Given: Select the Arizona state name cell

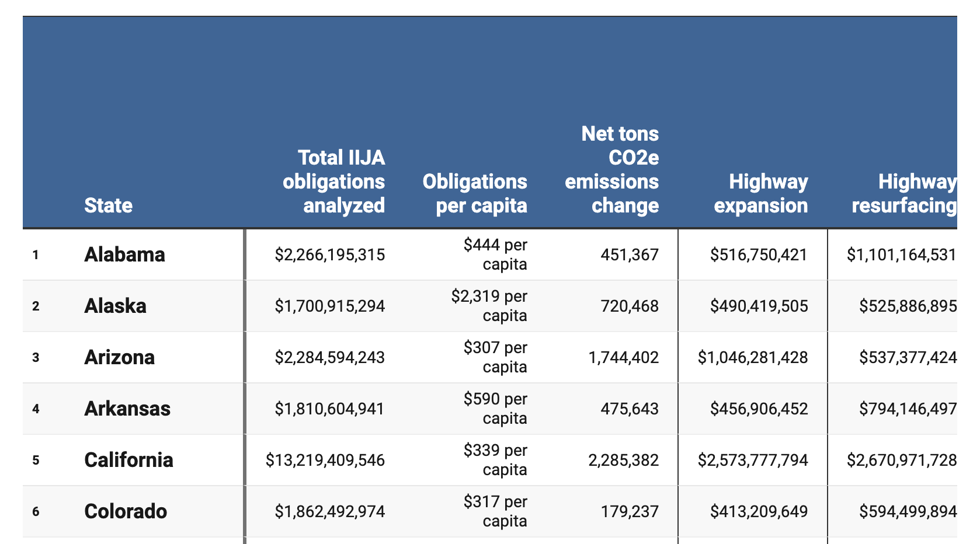Looking at the screenshot, I should (x=119, y=357).
